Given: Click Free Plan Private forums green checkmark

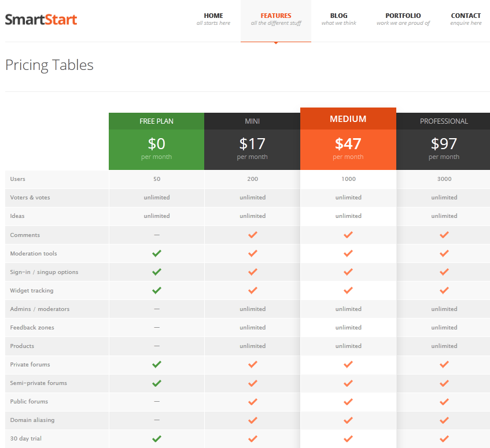Looking at the screenshot, I should pos(157,364).
